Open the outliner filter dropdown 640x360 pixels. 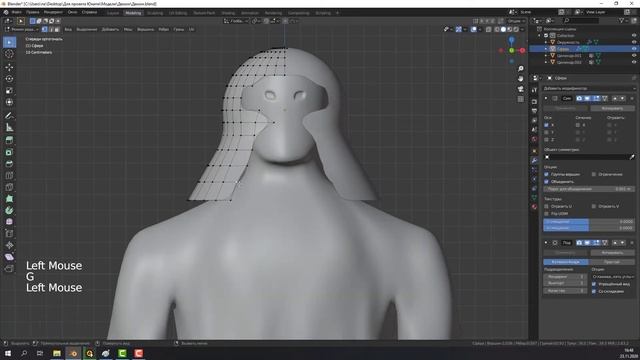point(623,20)
